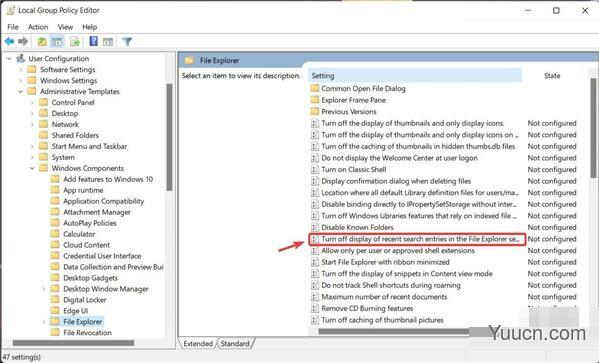Select Disable binding directly to IPropertySetStorage policy
Screen dimensions: 599x363
(x=419, y=204)
